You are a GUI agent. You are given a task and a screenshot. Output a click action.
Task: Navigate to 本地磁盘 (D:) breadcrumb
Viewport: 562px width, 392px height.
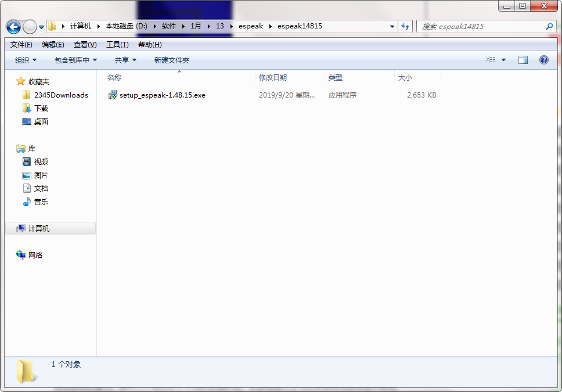click(x=126, y=26)
